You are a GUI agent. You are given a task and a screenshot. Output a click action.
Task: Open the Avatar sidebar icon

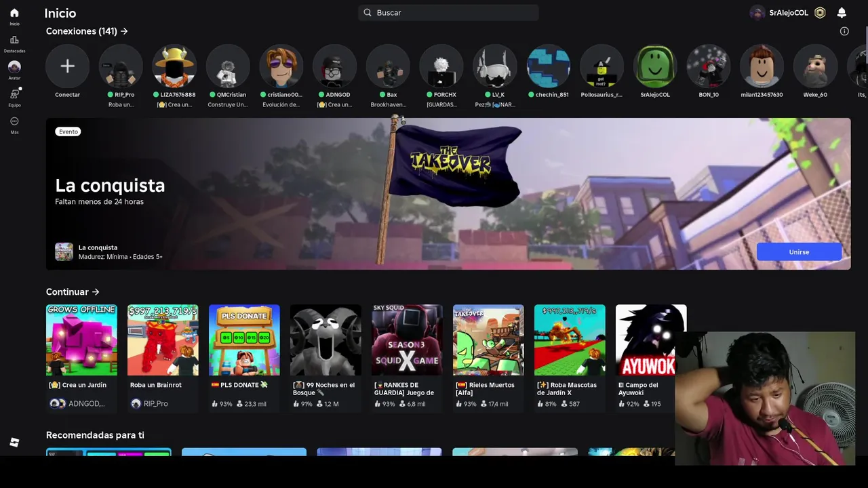[x=14, y=67]
